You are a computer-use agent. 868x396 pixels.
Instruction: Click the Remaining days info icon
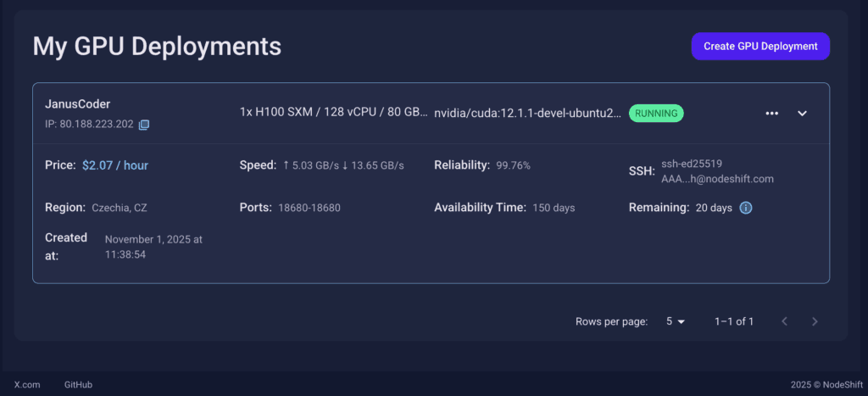[x=746, y=208]
